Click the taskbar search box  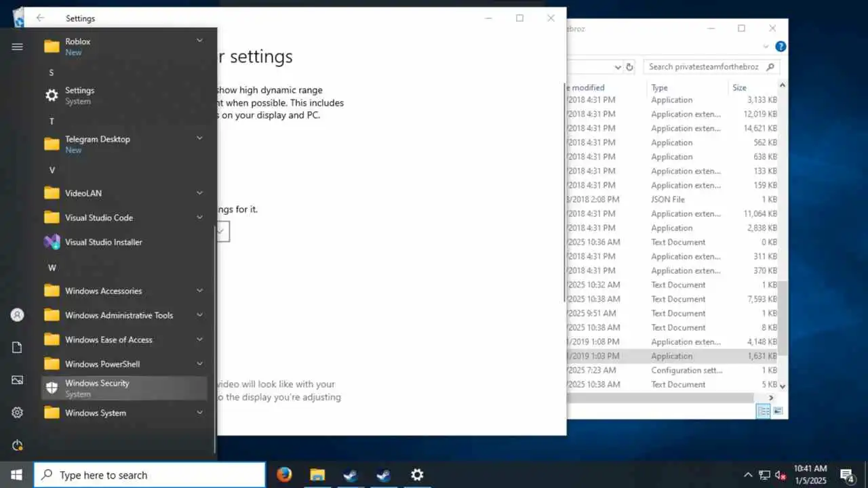149,475
